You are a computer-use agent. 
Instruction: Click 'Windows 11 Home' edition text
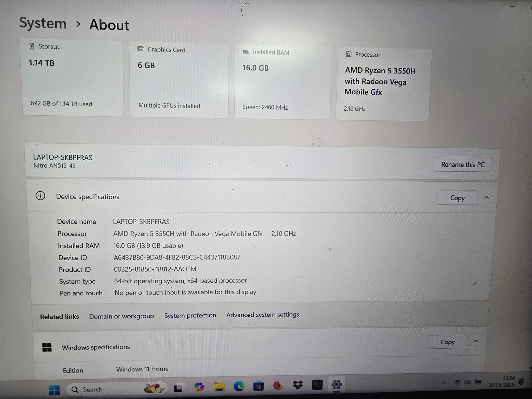tap(142, 369)
